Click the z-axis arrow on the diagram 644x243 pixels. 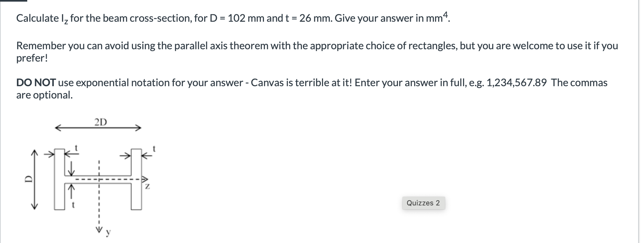[x=145, y=179]
